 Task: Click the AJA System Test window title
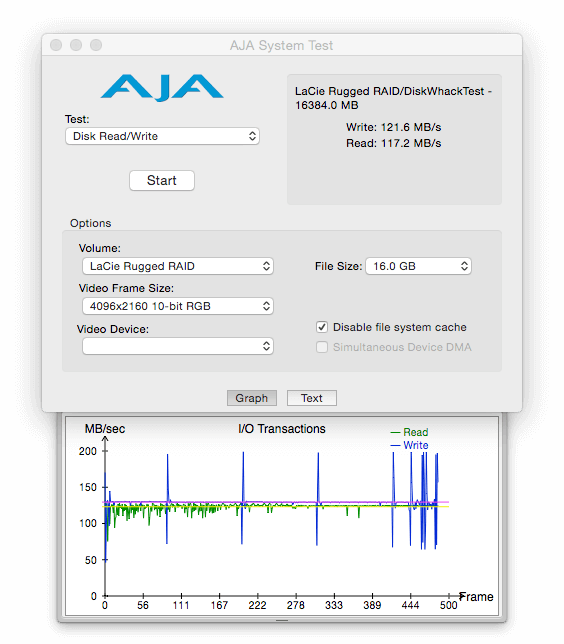pos(281,46)
